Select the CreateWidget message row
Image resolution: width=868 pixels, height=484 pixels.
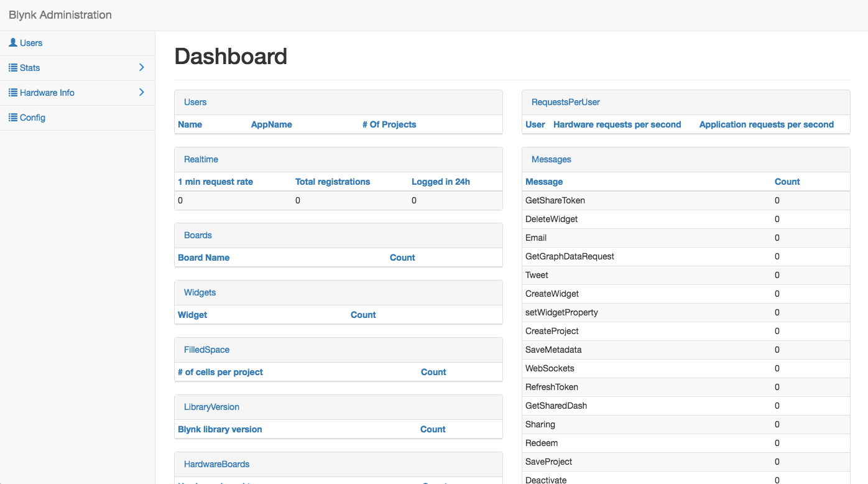(x=686, y=294)
